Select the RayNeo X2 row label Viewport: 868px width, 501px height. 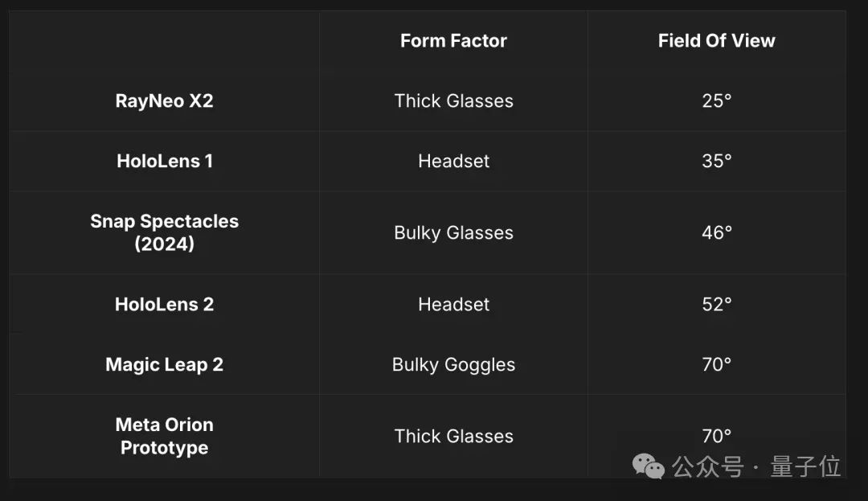[164, 101]
